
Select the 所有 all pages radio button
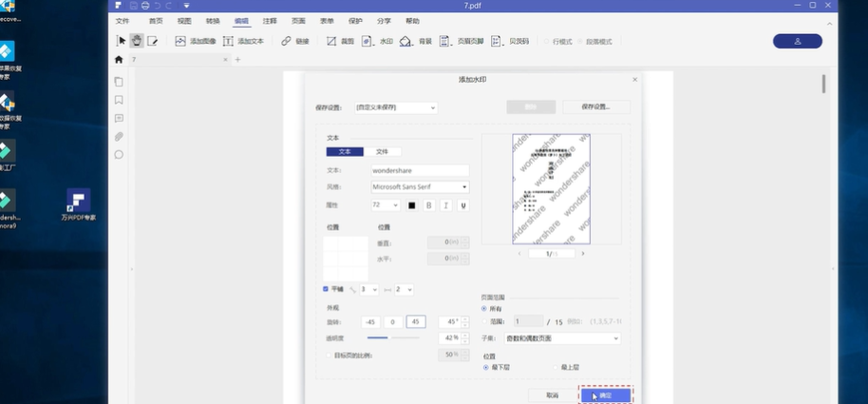click(484, 309)
